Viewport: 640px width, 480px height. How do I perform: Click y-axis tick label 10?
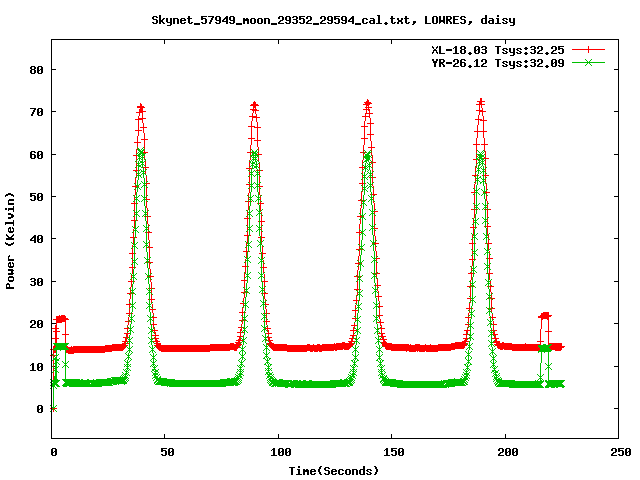(x=36, y=367)
